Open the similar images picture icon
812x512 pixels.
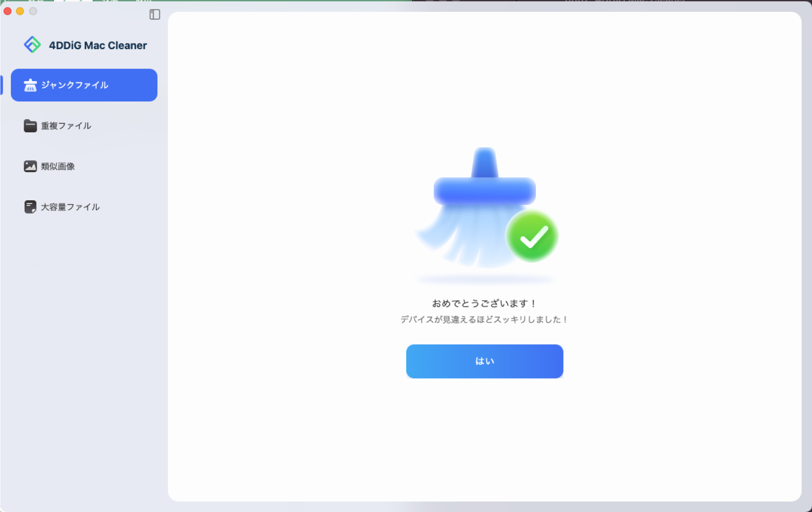tap(30, 166)
